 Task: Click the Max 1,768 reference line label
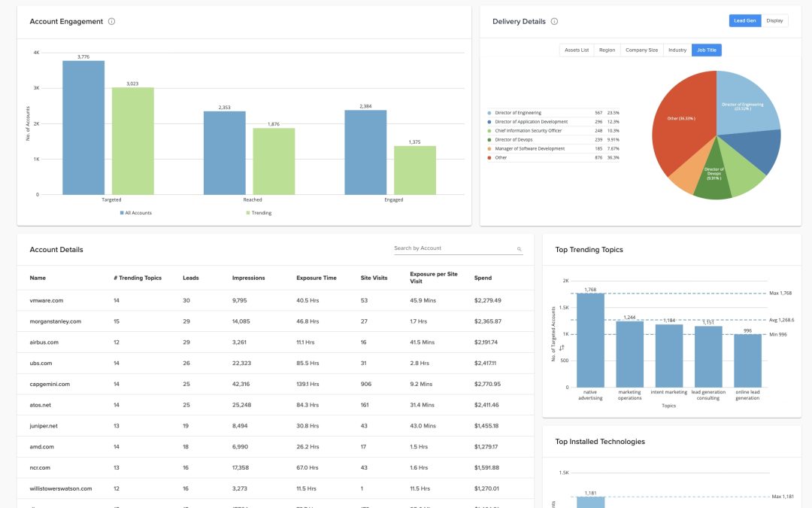point(780,294)
